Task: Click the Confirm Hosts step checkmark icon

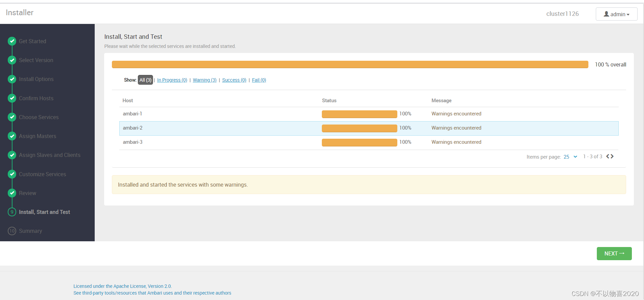Action: click(x=12, y=98)
